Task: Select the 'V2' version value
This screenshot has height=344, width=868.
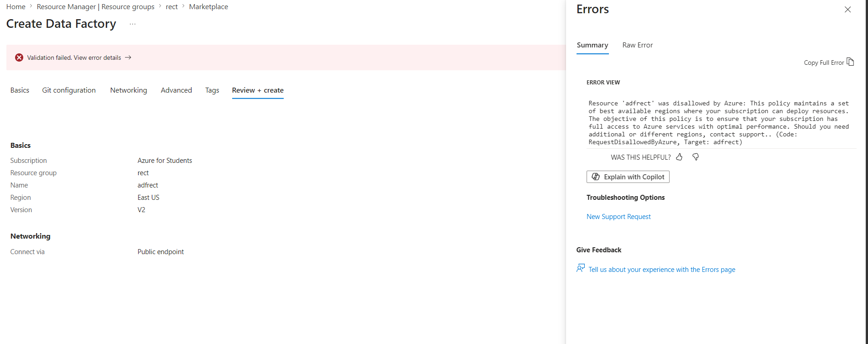Action: (141, 210)
